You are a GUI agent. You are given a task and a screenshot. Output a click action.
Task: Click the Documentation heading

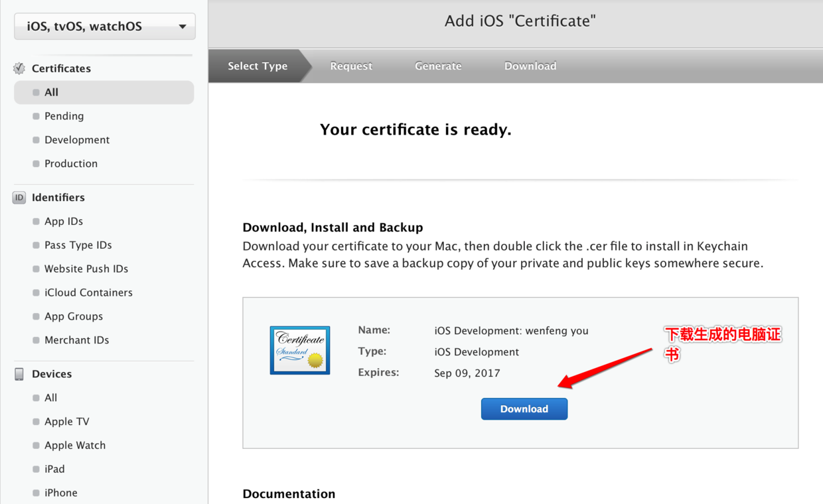click(289, 494)
